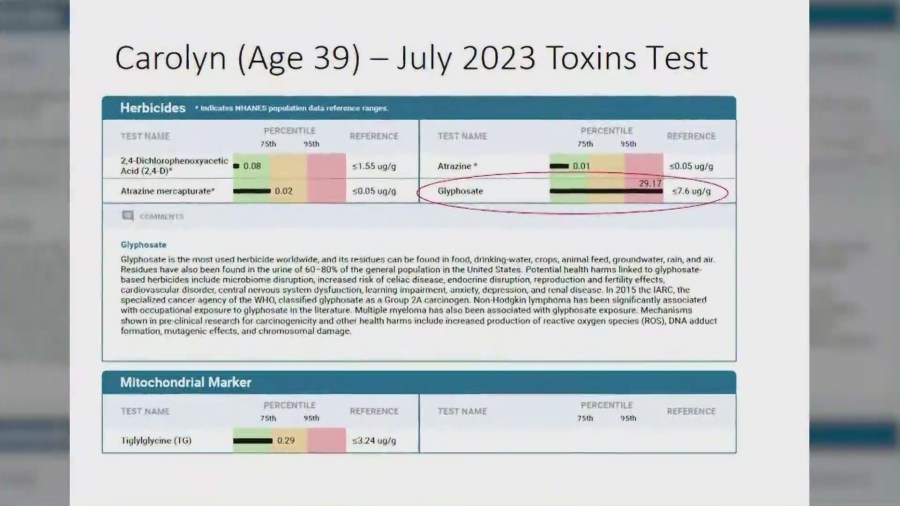Image resolution: width=900 pixels, height=506 pixels.
Task: Select the Herbicides section header
Action: coord(152,107)
